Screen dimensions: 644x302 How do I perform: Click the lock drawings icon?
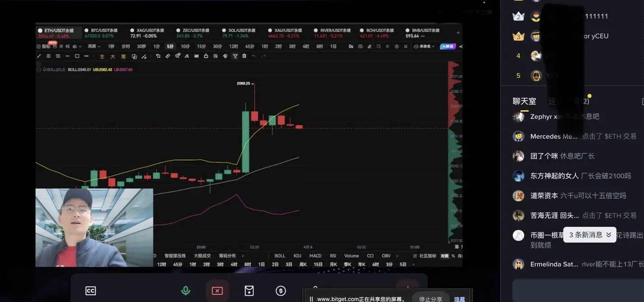click(206, 56)
